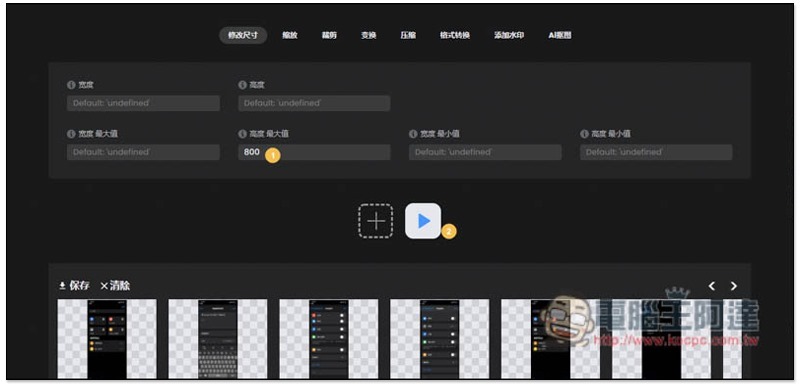Click the 清除 clear button
This screenshot has width=800, height=384.
[115, 286]
